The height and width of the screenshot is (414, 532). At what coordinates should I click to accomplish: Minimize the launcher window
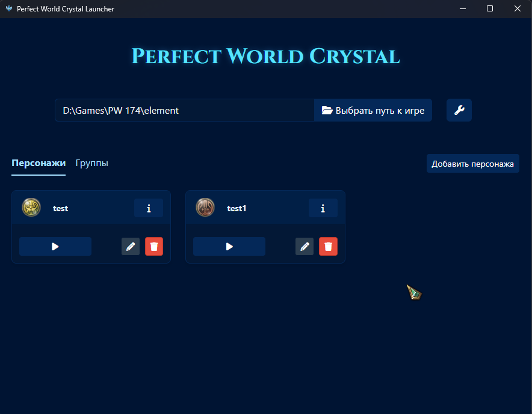[463, 9]
